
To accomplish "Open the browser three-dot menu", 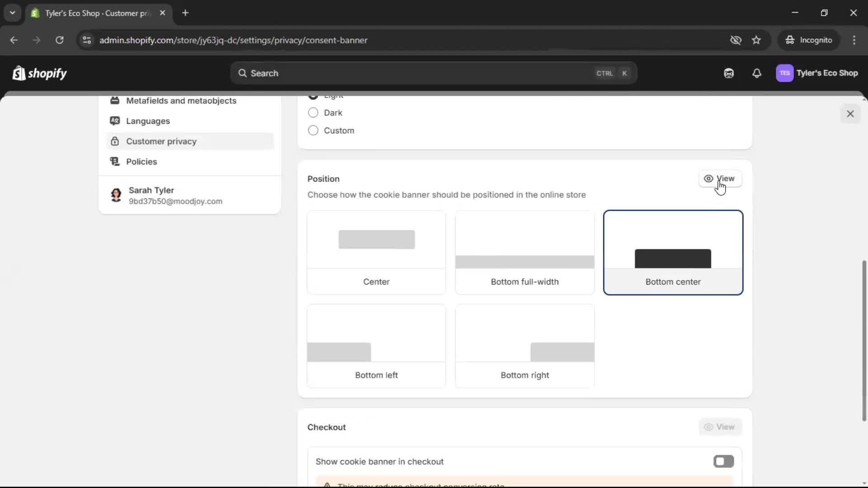I will [854, 40].
